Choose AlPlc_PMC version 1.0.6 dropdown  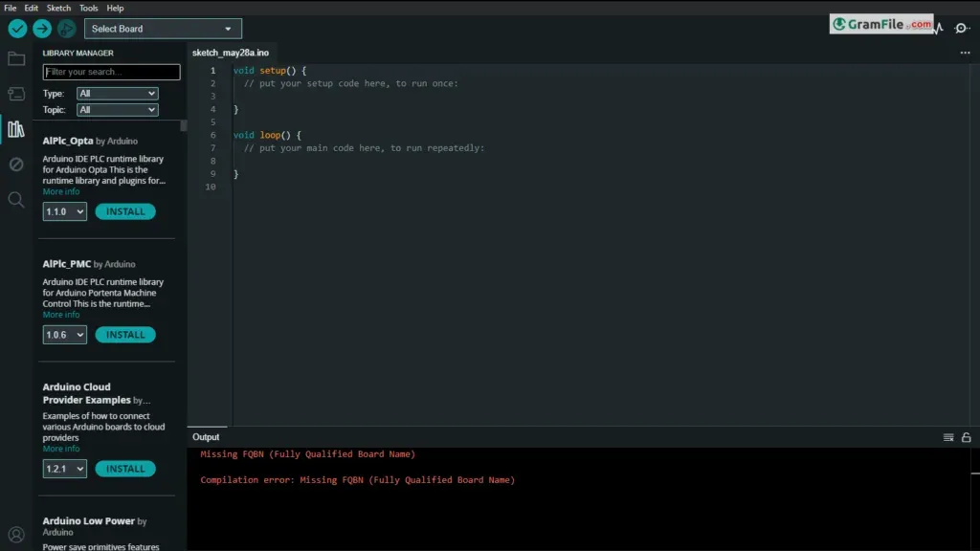coord(64,335)
